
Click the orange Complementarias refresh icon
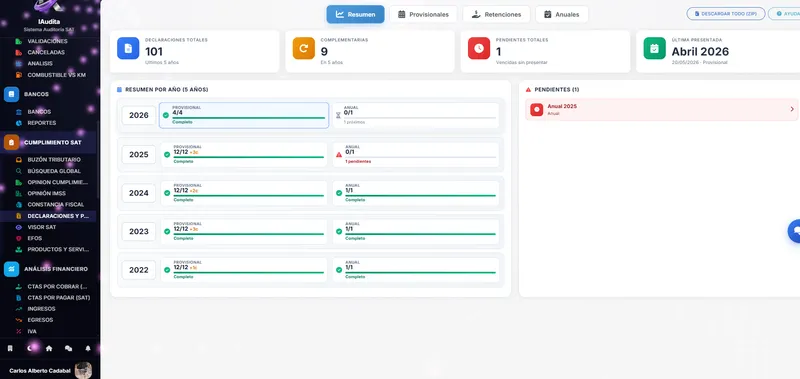coord(304,48)
